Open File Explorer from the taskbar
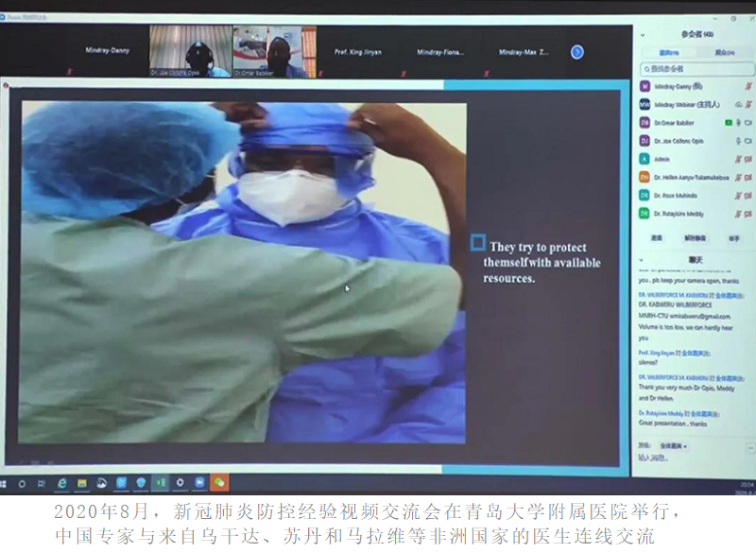Screen dimensions: 756x553 point(82,483)
